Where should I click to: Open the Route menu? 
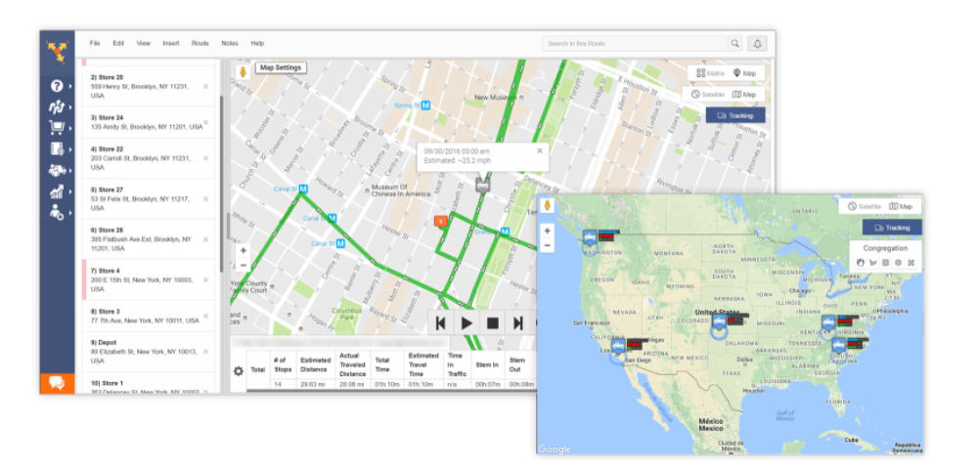pos(200,43)
